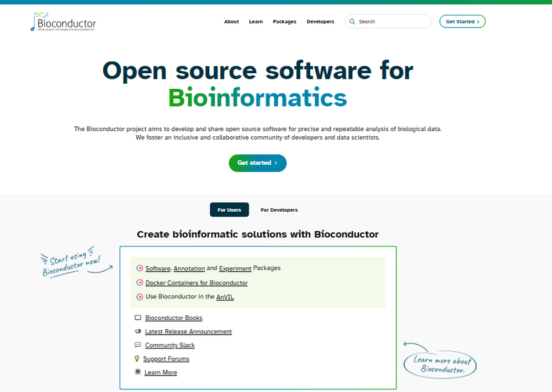Open Docker Containers for Bioconductor link

(x=197, y=283)
